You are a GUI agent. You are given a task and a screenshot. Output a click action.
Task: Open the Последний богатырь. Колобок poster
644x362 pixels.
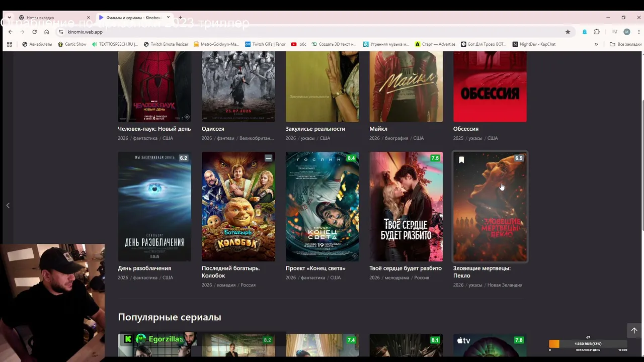pos(238,207)
